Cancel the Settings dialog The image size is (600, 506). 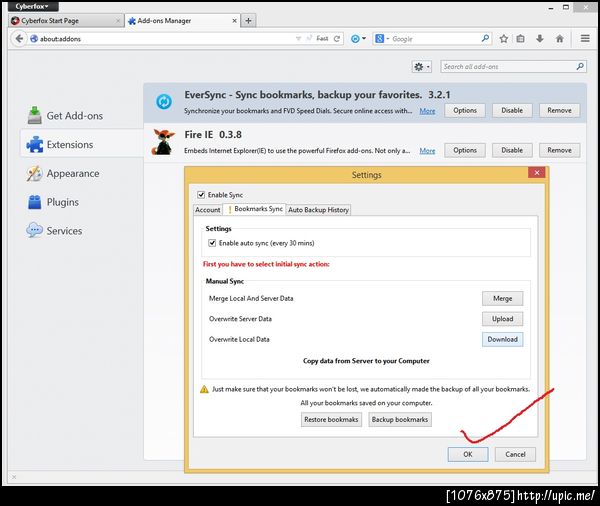coord(515,454)
